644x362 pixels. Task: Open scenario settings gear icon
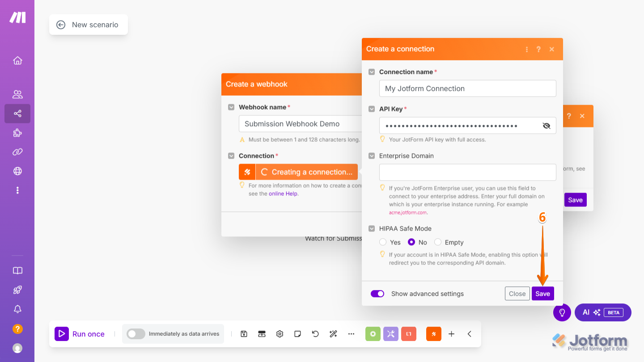coord(280,334)
